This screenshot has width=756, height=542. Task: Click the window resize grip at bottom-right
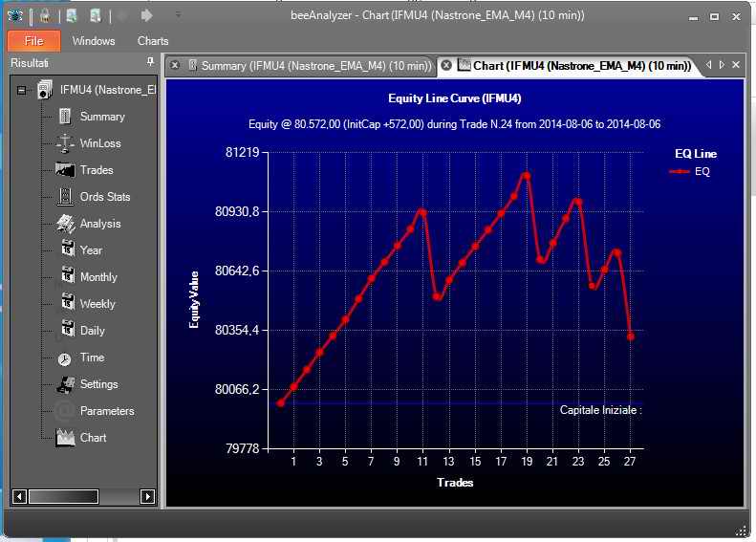(741, 531)
